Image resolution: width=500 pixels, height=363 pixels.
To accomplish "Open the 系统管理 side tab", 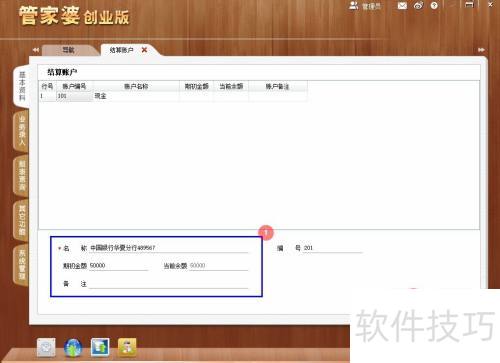I will [x=22, y=265].
